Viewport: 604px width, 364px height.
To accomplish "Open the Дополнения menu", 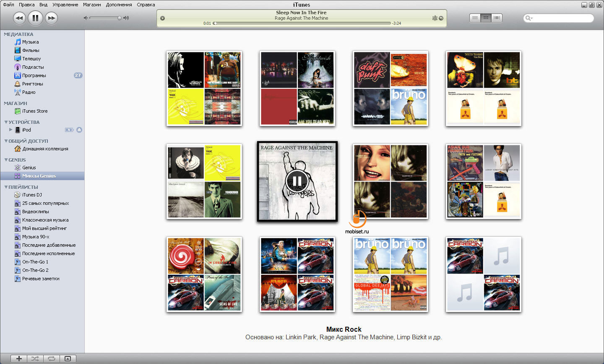I will click(x=119, y=5).
